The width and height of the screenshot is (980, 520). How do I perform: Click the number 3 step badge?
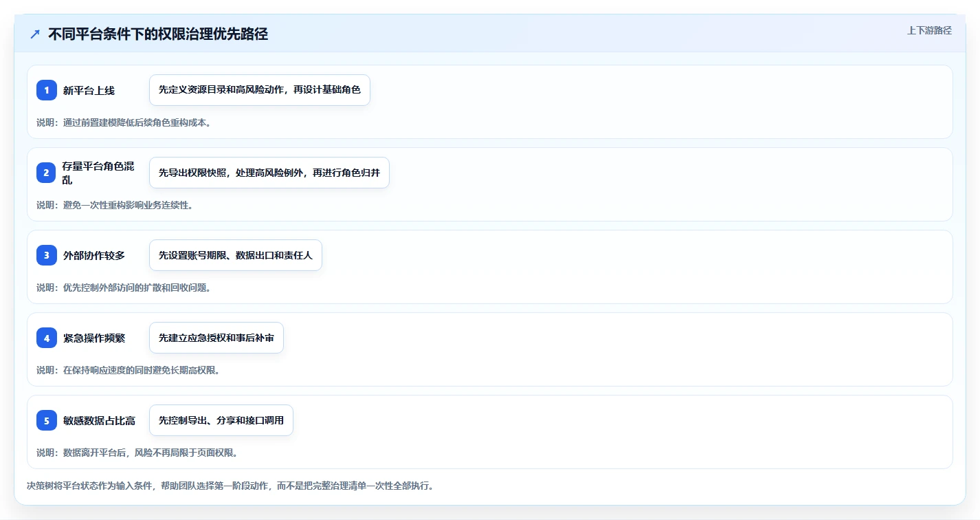47,255
